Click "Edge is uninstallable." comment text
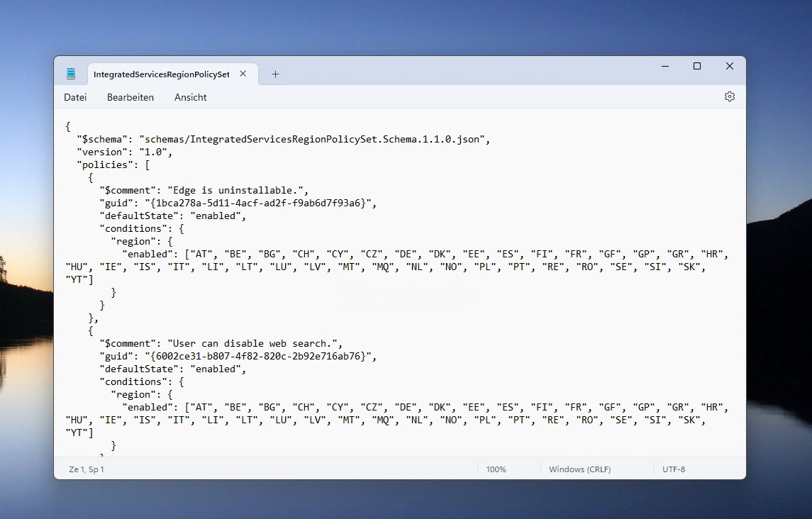 (x=235, y=191)
